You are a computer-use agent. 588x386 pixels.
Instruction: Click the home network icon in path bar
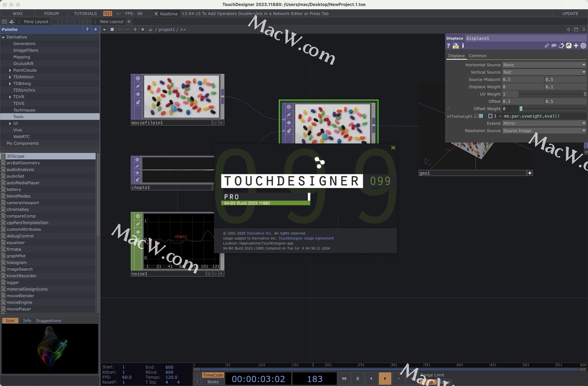pyautogui.click(x=150, y=30)
